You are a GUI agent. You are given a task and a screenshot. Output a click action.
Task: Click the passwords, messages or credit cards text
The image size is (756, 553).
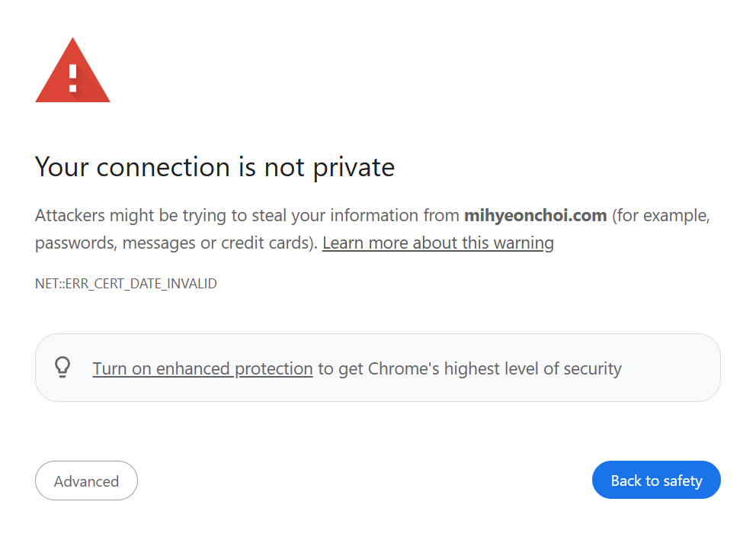(x=175, y=243)
